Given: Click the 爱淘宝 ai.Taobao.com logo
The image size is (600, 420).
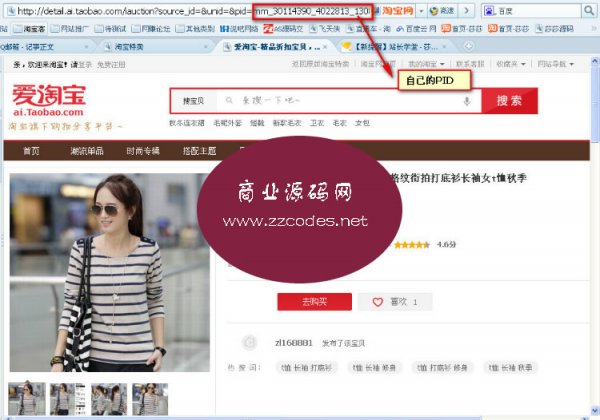Looking at the screenshot, I should pyautogui.click(x=49, y=101).
